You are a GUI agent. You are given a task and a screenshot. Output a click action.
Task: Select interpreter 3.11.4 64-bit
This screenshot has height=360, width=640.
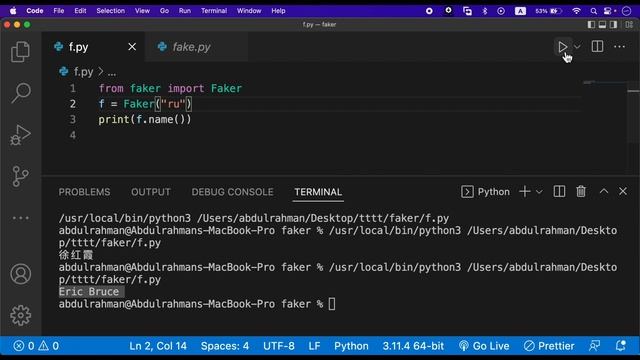point(413,346)
